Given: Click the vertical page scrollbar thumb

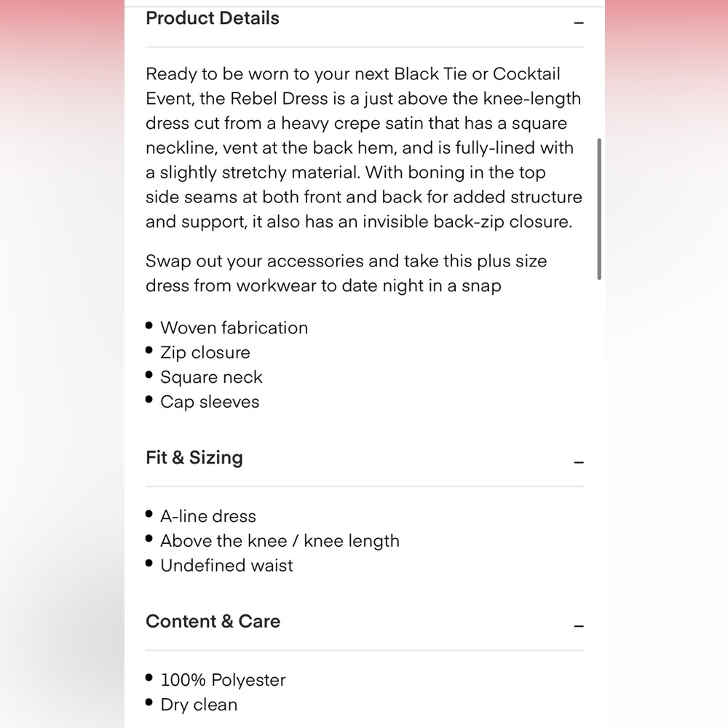Looking at the screenshot, I should [599, 208].
